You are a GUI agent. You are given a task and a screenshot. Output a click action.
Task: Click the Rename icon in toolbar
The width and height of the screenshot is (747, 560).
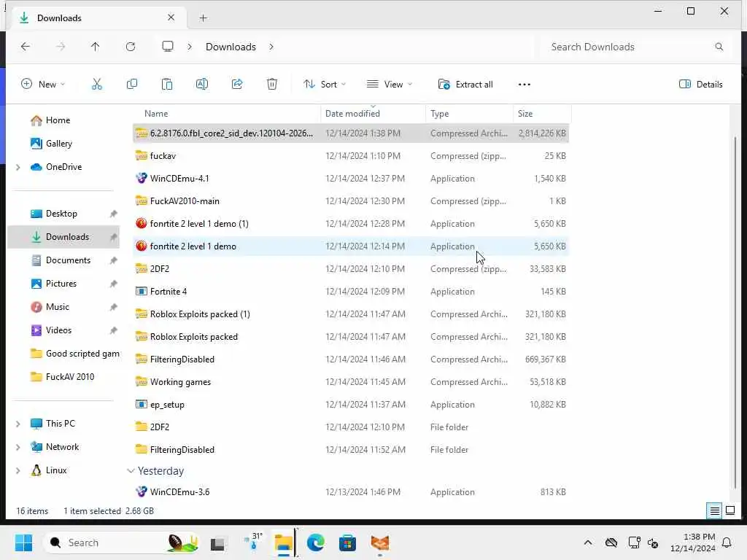pos(202,85)
